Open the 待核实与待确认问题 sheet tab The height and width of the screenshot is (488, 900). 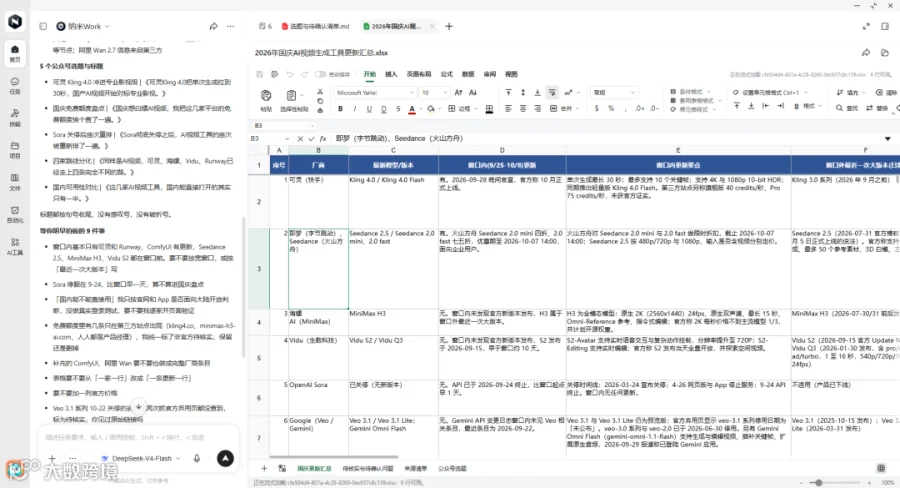pyautogui.click(x=367, y=468)
